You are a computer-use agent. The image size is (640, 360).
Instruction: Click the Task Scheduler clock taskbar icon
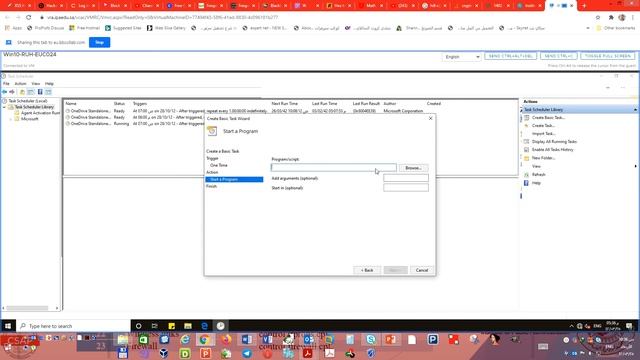point(220,326)
